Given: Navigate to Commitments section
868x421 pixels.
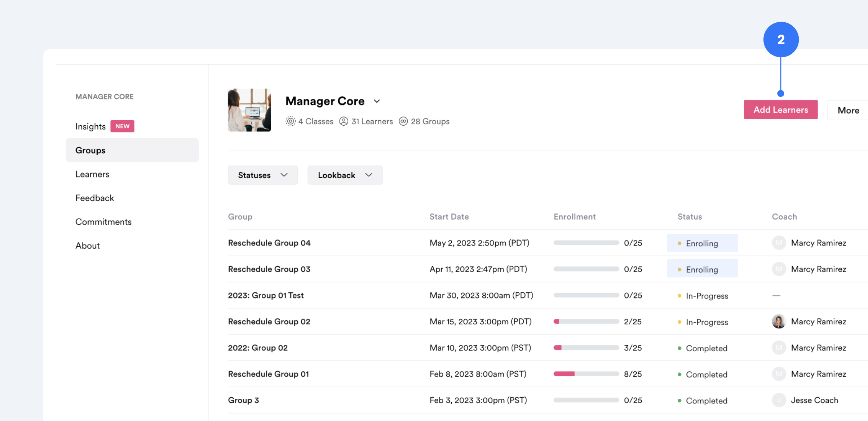Looking at the screenshot, I should (103, 222).
